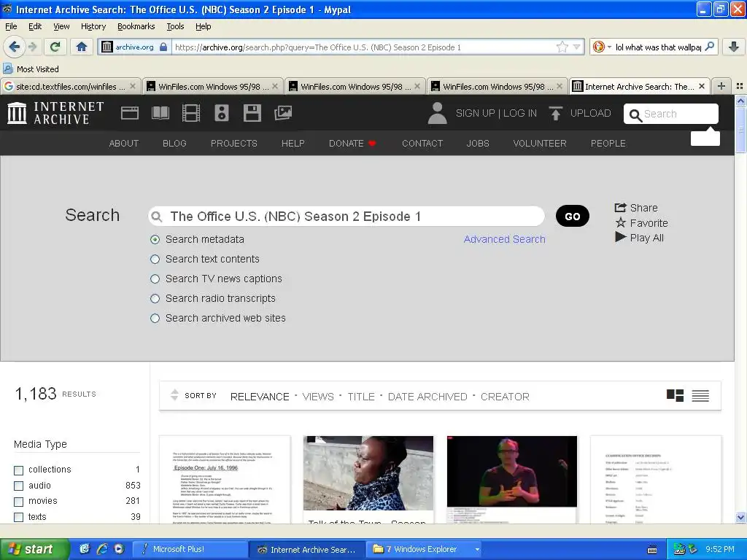
Task: Open the Texts book icon
Action: point(160,113)
